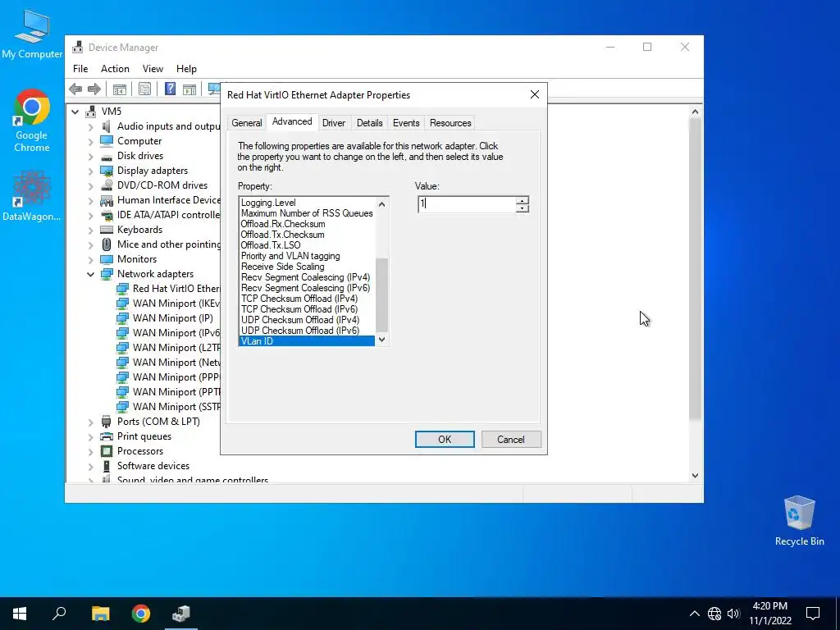
Task: Expand the Disk drives node
Action: [x=90, y=157]
